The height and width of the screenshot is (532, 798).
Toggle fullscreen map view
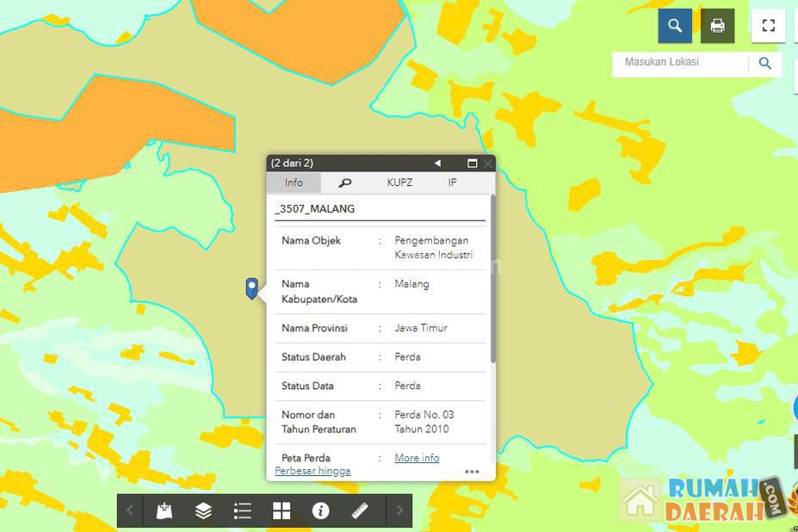pos(768,26)
